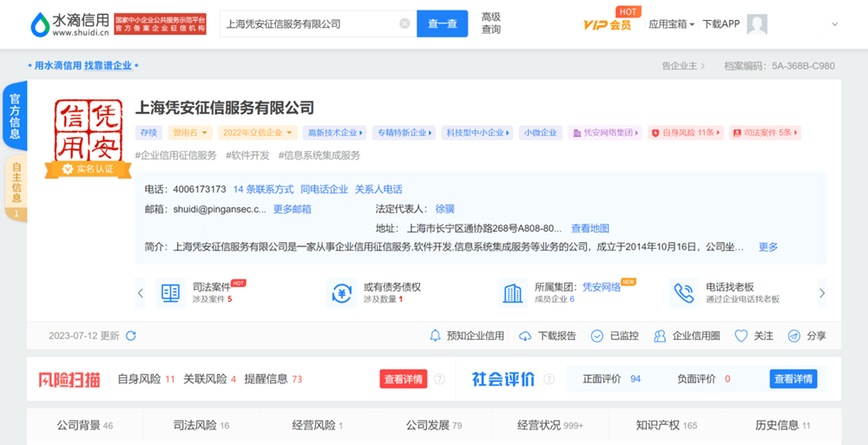
Task: Expand the 高新技术企业 tag
Action: pos(335,133)
